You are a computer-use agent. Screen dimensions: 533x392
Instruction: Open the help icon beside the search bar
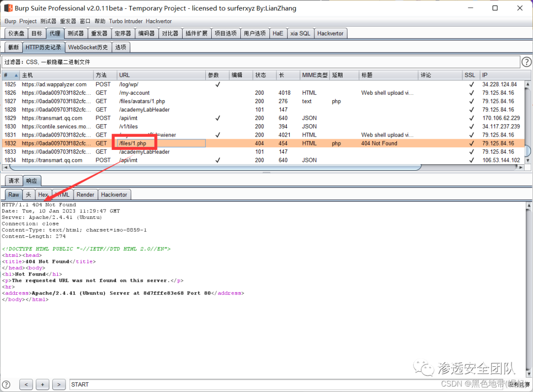click(x=6, y=385)
